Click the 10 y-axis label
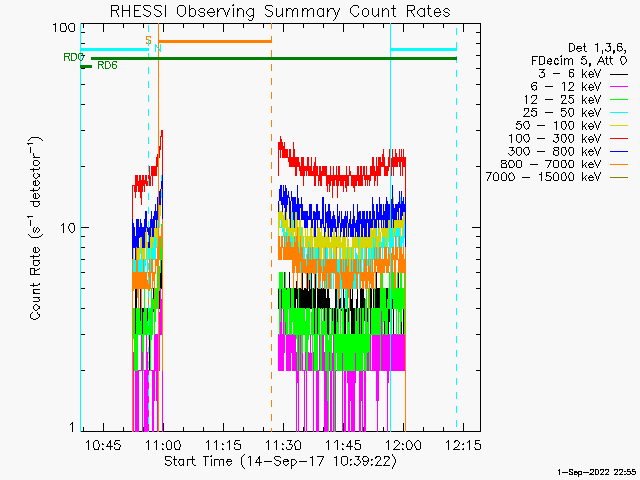The image size is (640, 480). tap(68, 228)
